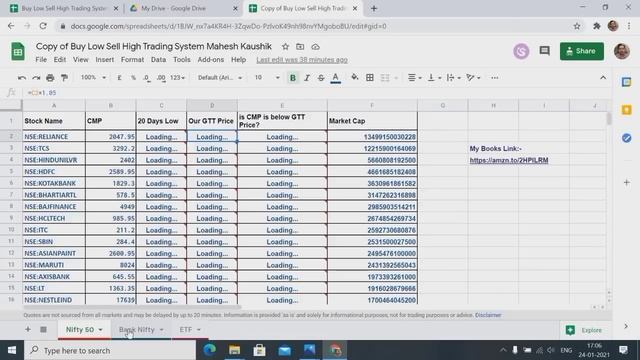This screenshot has height=360, width=640.
Task: Open the Data menu
Action: [158, 60]
